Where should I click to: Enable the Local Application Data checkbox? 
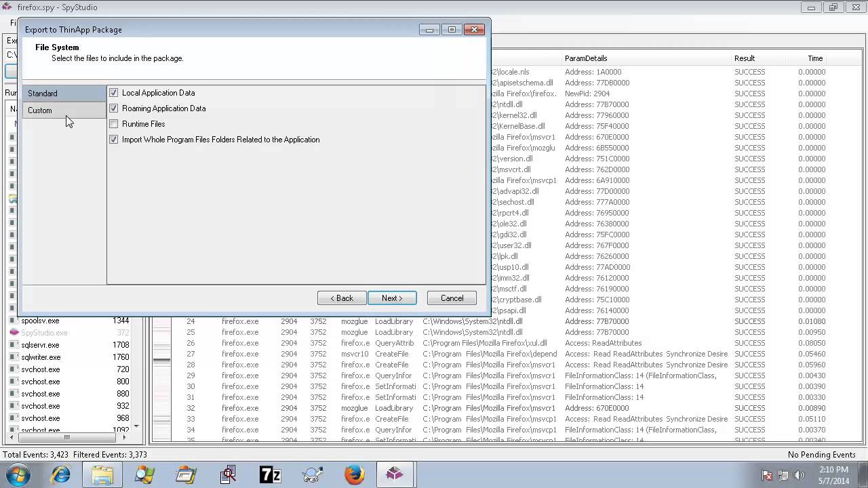pyautogui.click(x=113, y=93)
